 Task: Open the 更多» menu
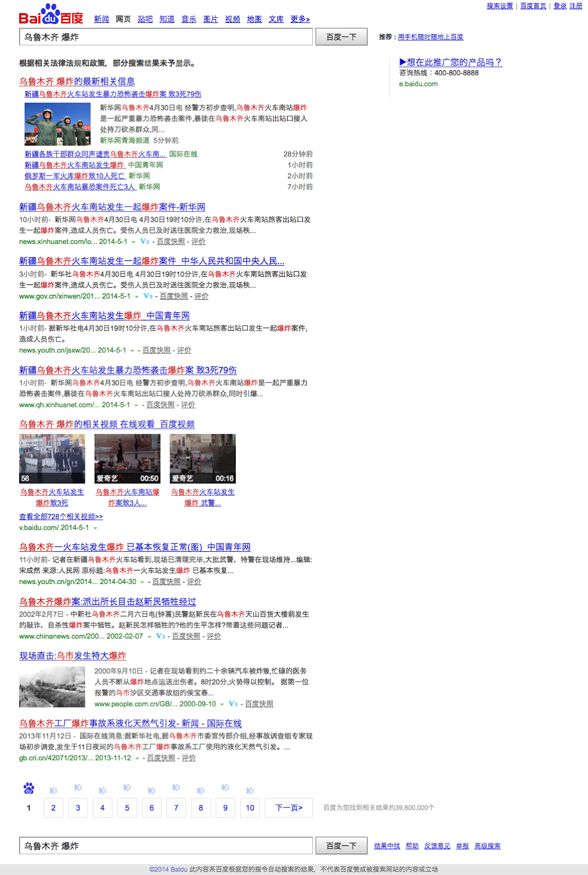point(300,19)
